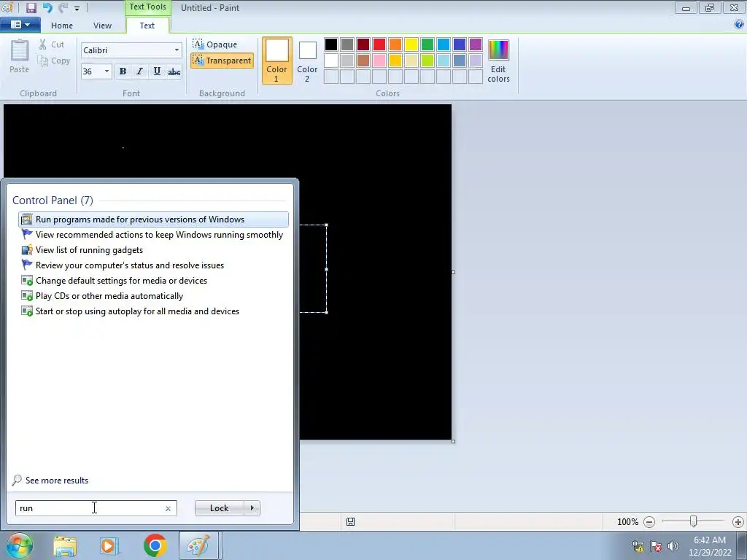
Task: Open Windows Media Player from taskbar
Action: click(x=109, y=546)
